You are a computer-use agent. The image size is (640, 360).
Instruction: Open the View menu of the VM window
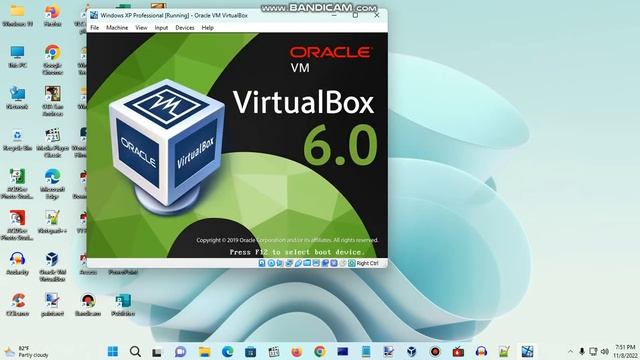141,28
